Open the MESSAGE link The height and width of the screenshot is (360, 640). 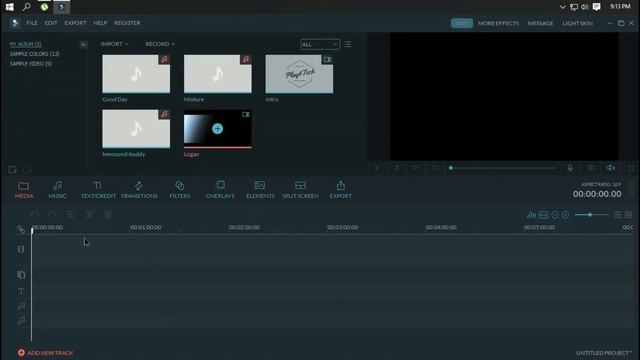(x=540, y=23)
